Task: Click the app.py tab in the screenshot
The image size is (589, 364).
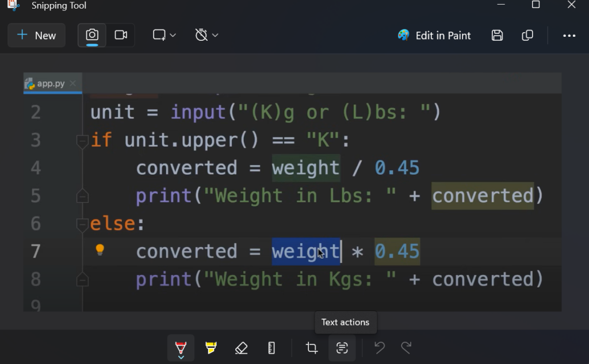Action: click(x=51, y=83)
